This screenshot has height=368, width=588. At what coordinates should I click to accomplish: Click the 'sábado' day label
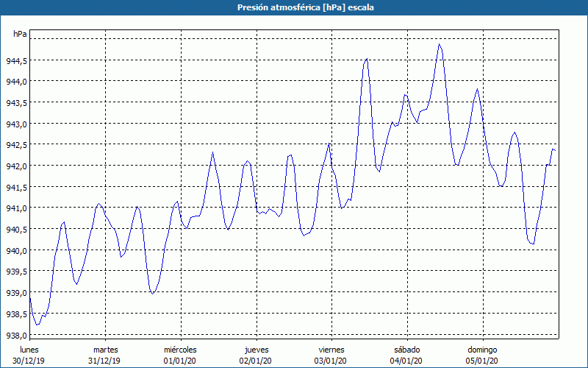tap(407, 350)
